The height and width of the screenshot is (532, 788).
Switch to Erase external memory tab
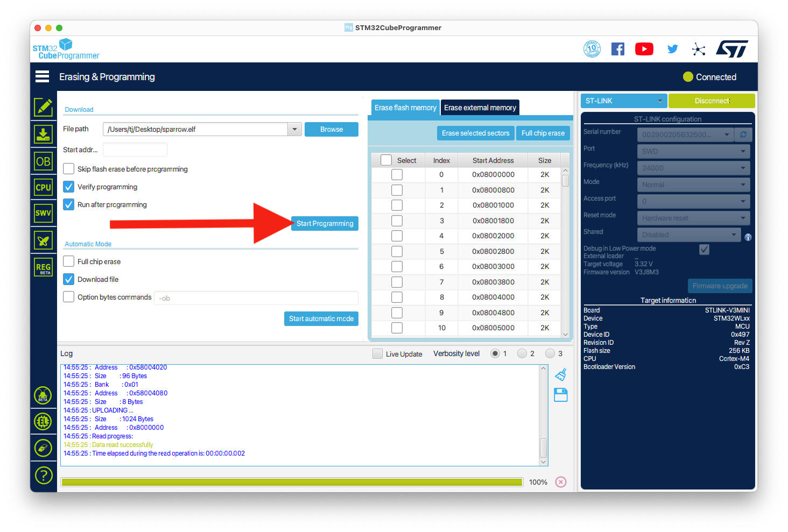click(x=480, y=108)
